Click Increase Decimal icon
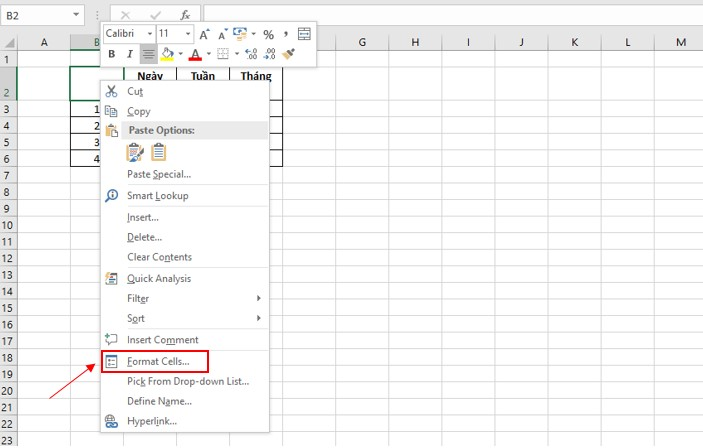The width and height of the screenshot is (703, 448). 251,54
